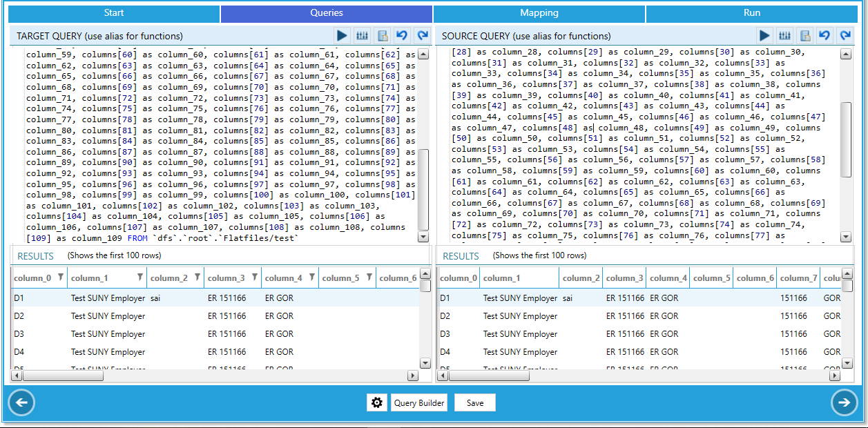Click the source query save-copy icon
Screen dimensions: 868x428
[804, 35]
